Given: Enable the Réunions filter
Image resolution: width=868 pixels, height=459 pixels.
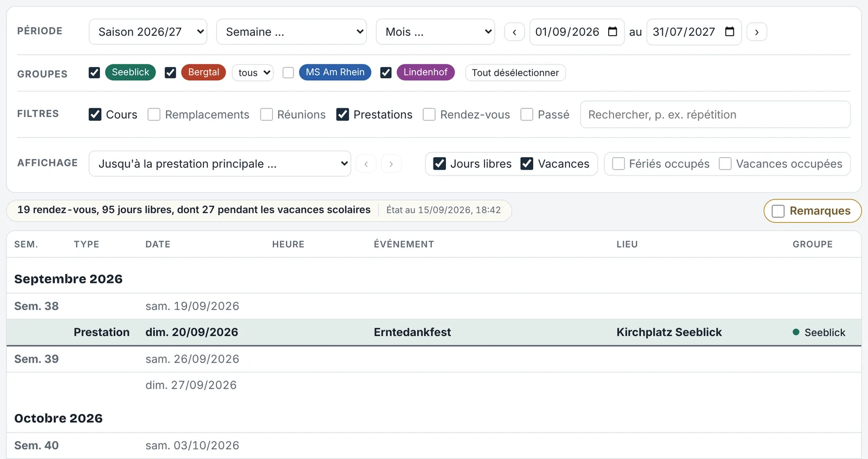Looking at the screenshot, I should click(x=266, y=114).
